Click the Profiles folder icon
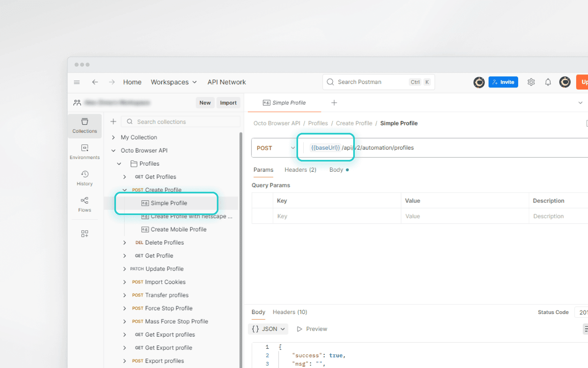 click(x=134, y=164)
